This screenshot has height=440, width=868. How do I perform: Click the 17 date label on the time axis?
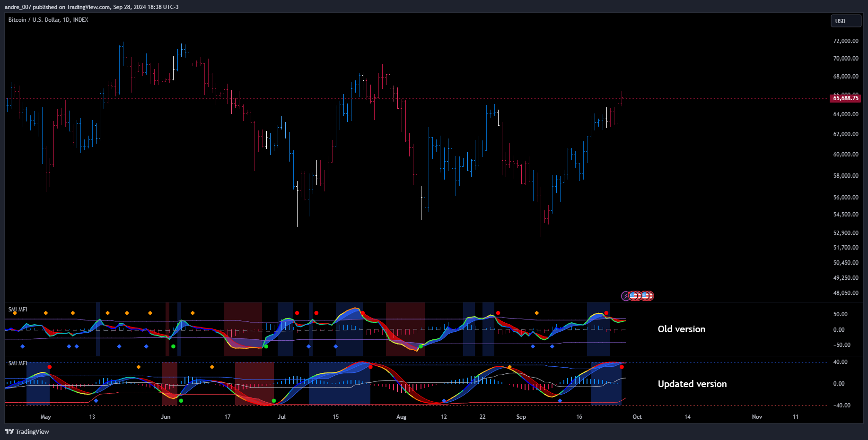tap(228, 417)
